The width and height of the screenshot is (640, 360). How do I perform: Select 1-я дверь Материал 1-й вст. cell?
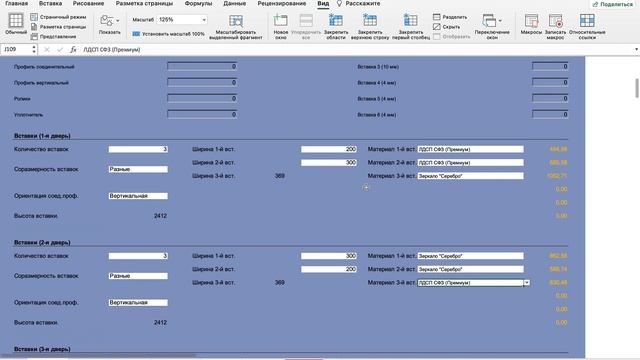(470, 149)
